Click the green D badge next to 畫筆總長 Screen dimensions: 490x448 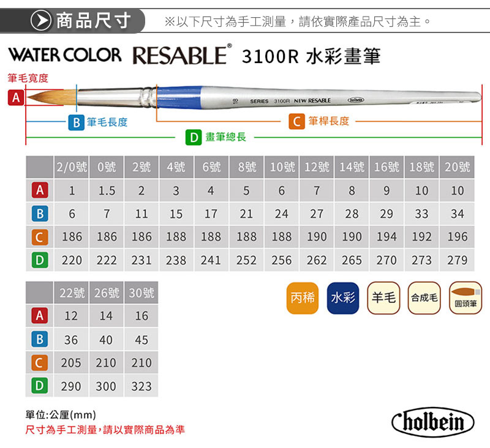click(194, 137)
